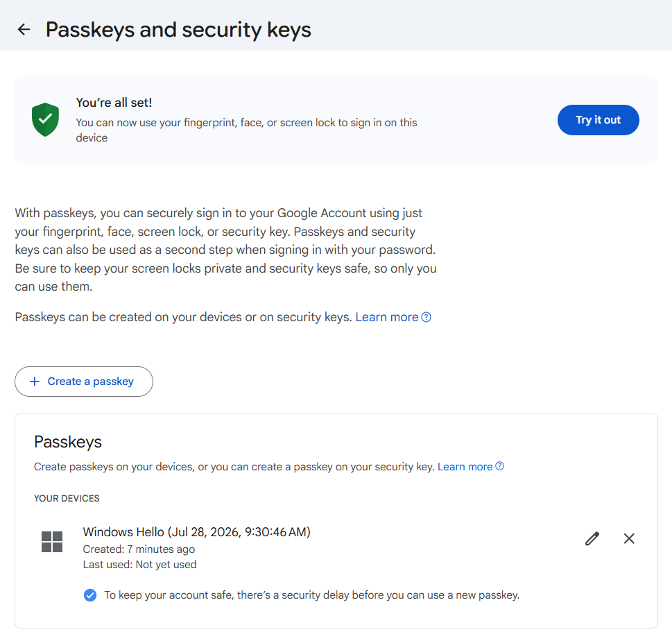Click the Try it out button
The image size is (672, 641).
[598, 120]
